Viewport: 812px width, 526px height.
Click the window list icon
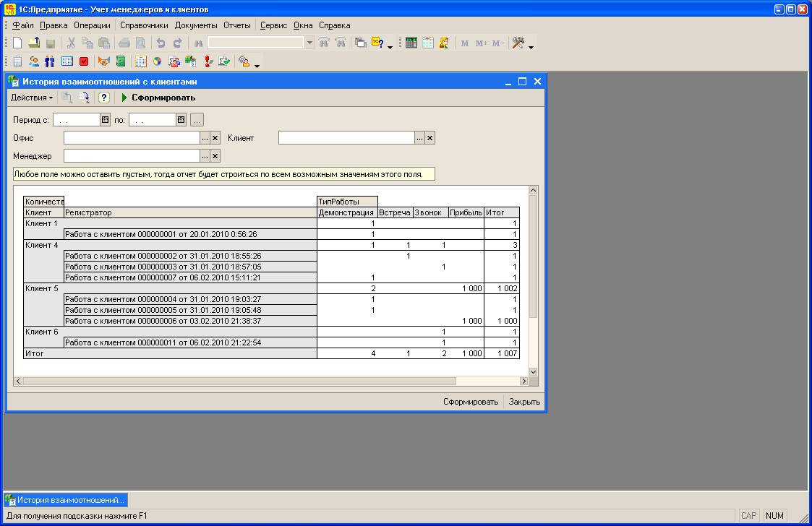361,43
